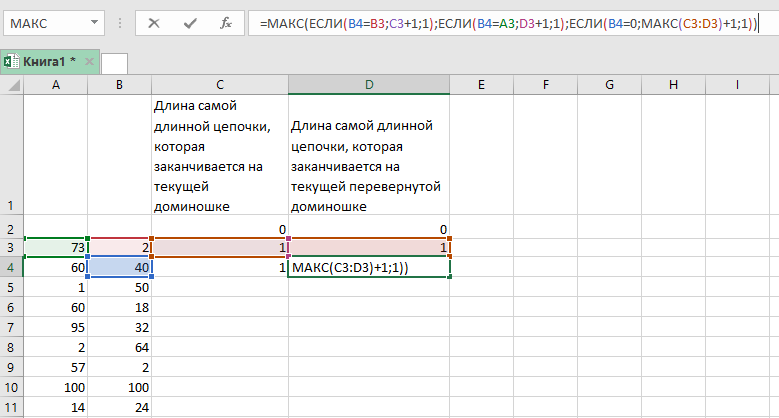Viewport: 779px width, 418px height.
Task: Select row 10 by its header
Action: tap(11, 387)
